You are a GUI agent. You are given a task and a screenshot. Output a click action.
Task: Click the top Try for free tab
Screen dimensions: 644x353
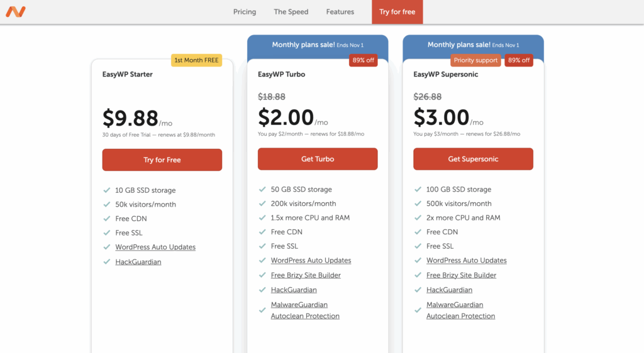click(x=397, y=12)
